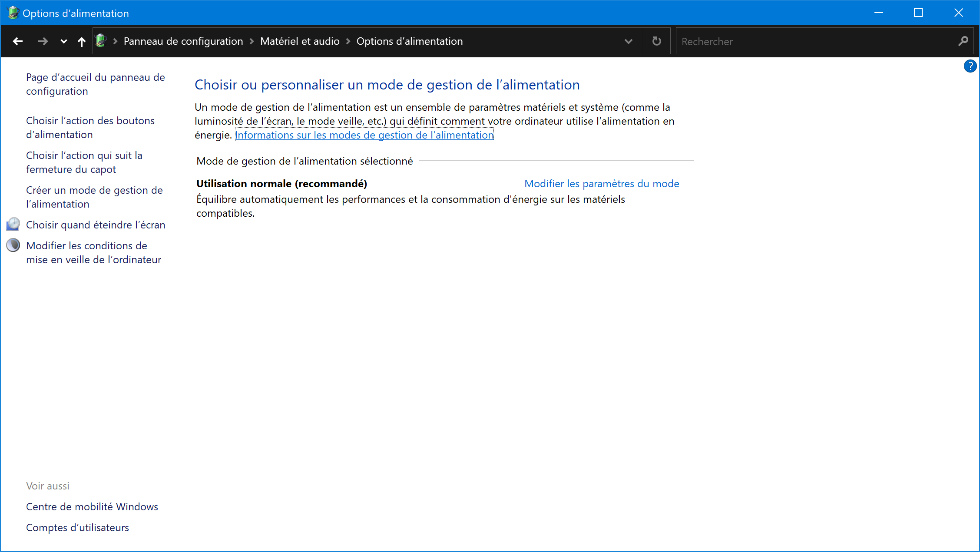Open Informations sur les modes de gestion link
This screenshot has width=980, height=552.
pos(364,135)
